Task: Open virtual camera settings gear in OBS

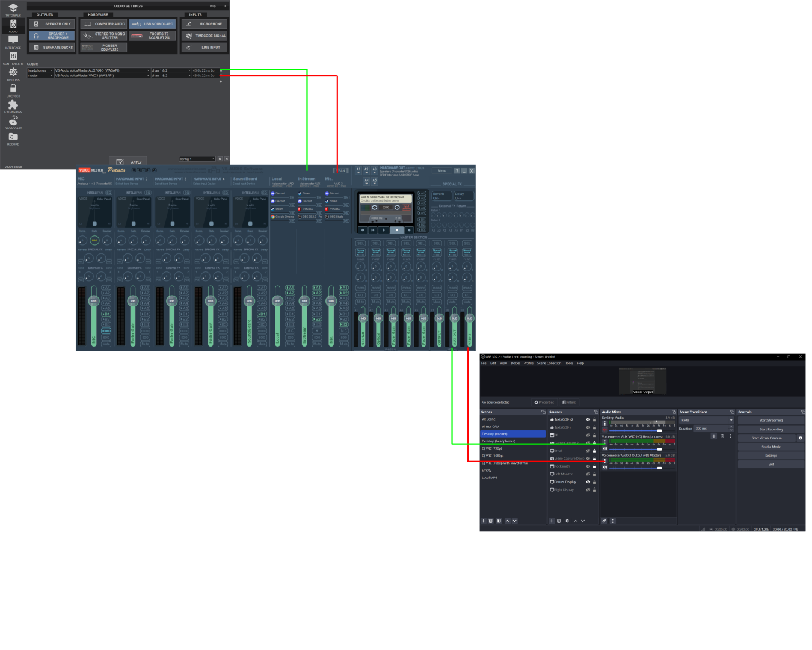Action: coord(801,438)
